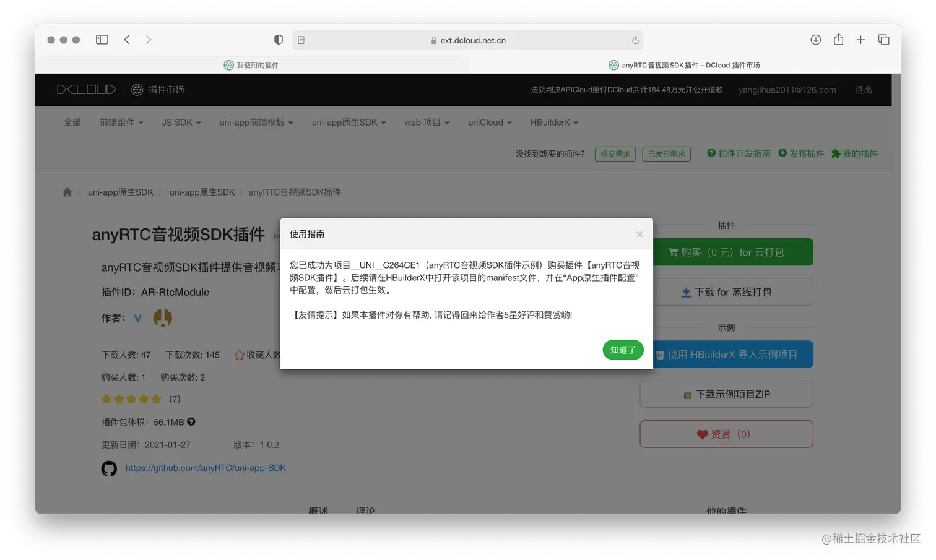Expand the uni-app前端模板 dropdown
Viewport: 936px width, 560px height.
pos(256,123)
